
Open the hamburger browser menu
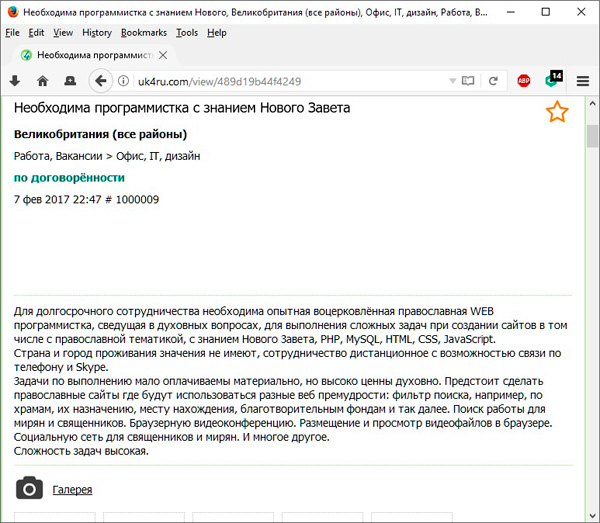click(583, 81)
